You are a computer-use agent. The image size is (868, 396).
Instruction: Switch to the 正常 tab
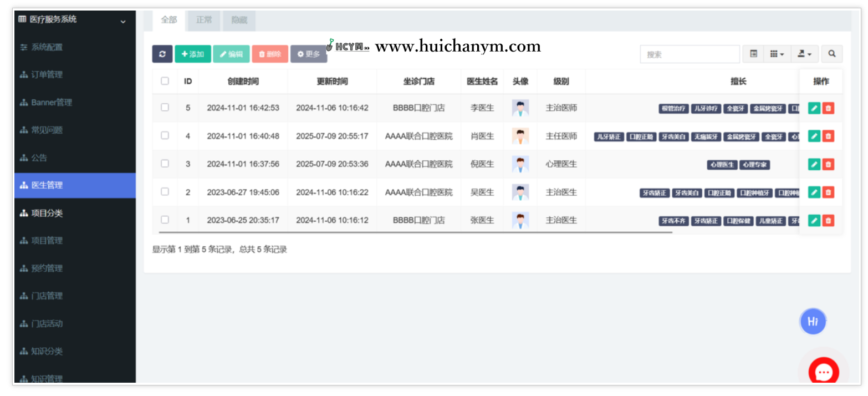204,20
